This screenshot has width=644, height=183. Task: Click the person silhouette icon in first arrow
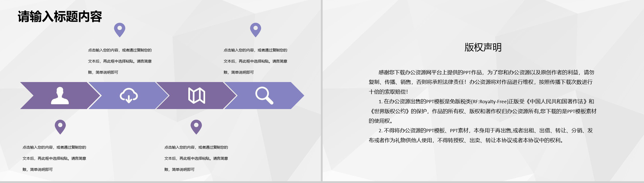(x=60, y=96)
